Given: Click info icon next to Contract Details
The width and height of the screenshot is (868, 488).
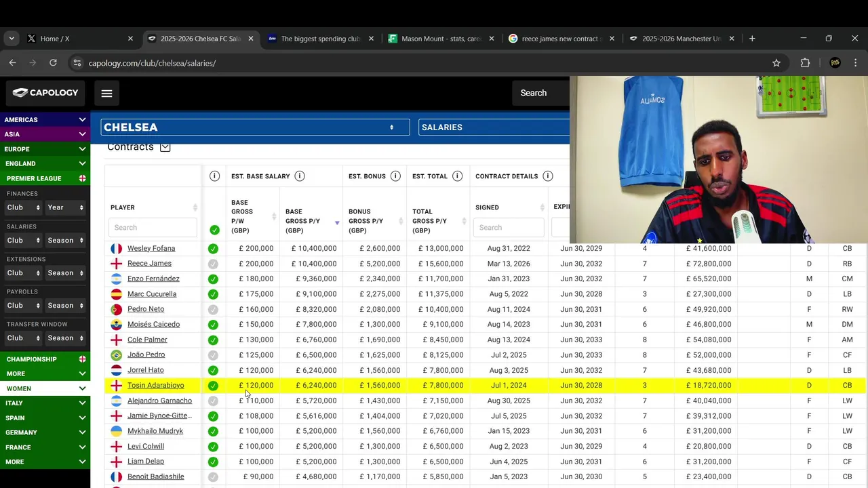Looking at the screenshot, I should coord(548,176).
